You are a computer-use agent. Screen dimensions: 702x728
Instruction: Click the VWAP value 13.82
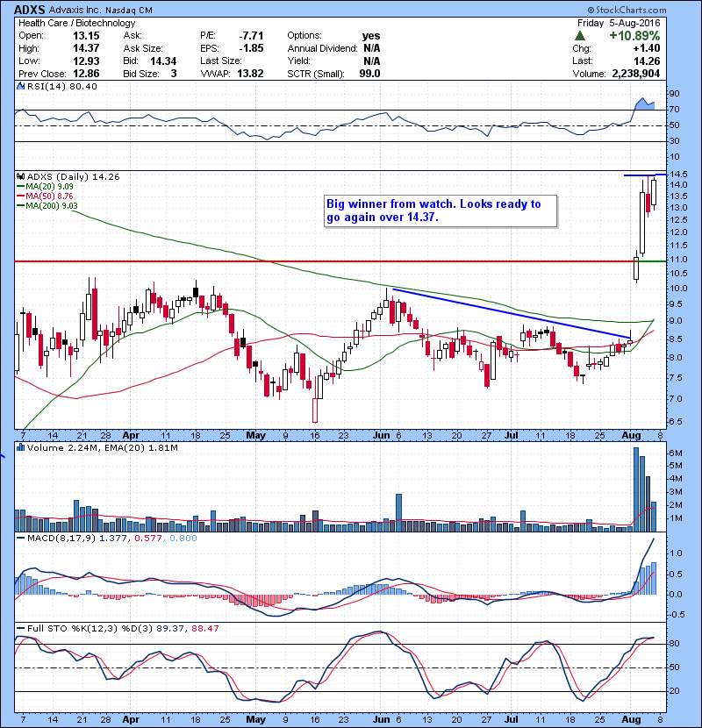pos(250,74)
